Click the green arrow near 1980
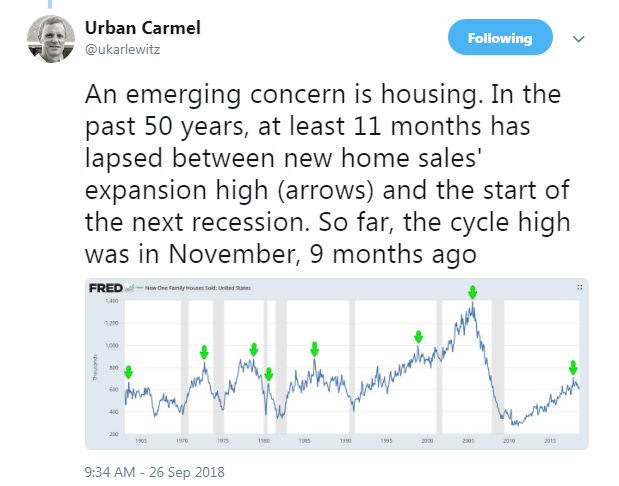The height and width of the screenshot is (486, 619). coord(269,374)
